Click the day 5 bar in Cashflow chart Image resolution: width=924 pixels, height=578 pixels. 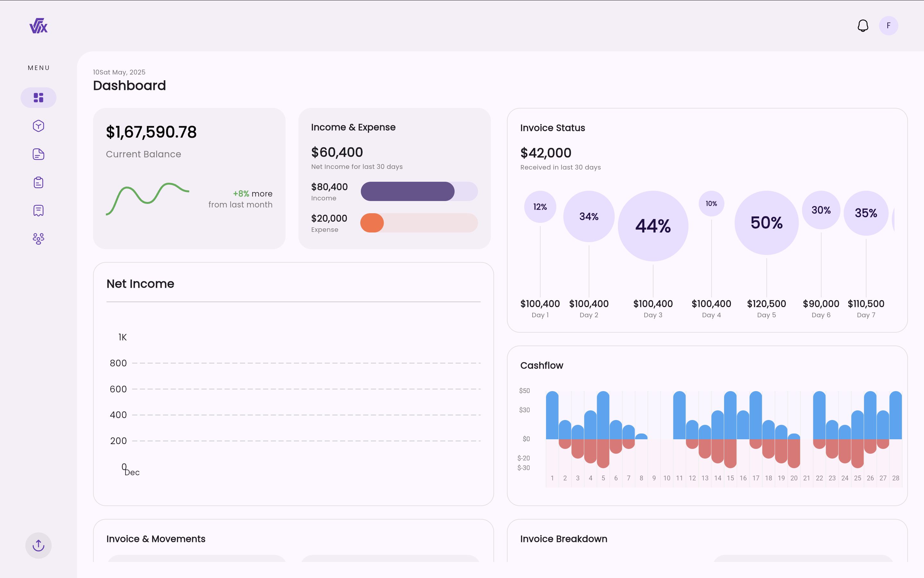(603, 430)
